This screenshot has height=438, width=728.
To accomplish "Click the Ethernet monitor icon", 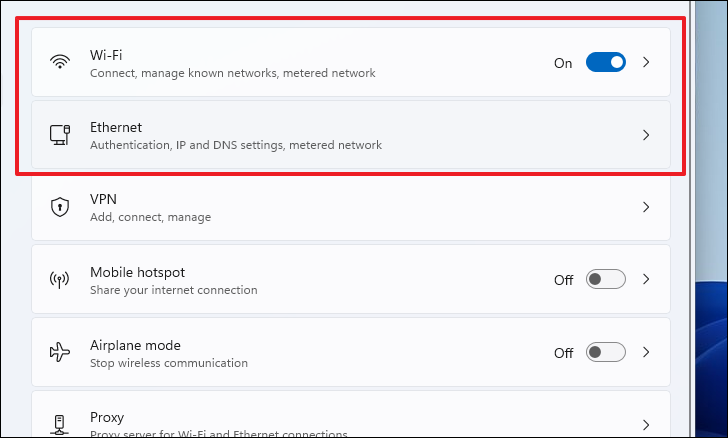I will pyautogui.click(x=60, y=135).
